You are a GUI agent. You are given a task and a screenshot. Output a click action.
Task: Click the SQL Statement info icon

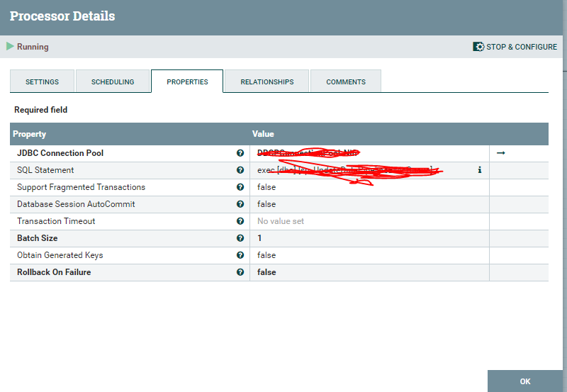(480, 169)
